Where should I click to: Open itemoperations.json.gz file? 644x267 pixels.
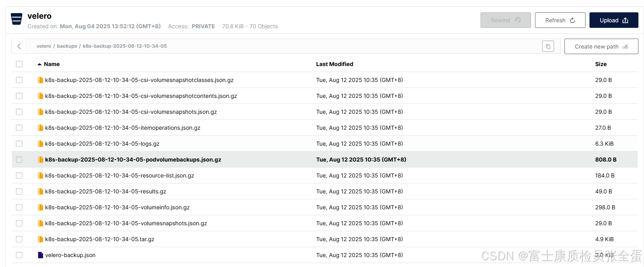click(x=123, y=128)
